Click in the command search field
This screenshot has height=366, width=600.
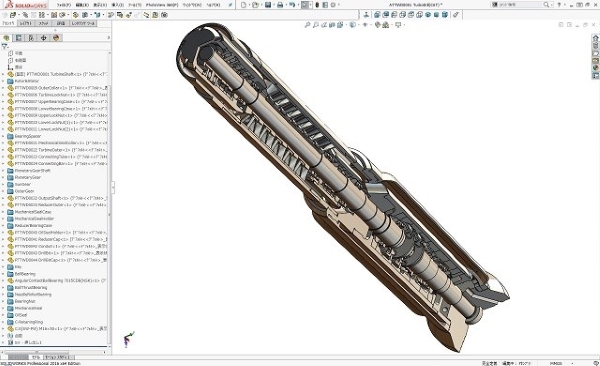point(520,5)
